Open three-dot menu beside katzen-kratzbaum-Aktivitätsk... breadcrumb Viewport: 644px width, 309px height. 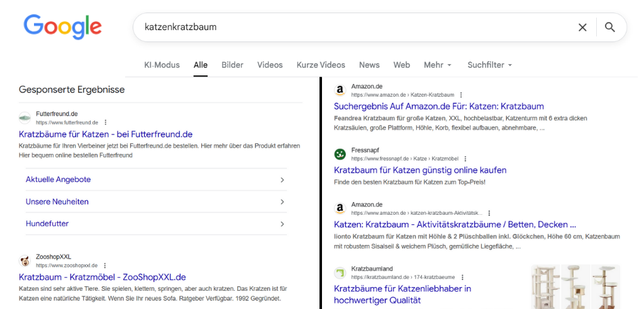489,213
